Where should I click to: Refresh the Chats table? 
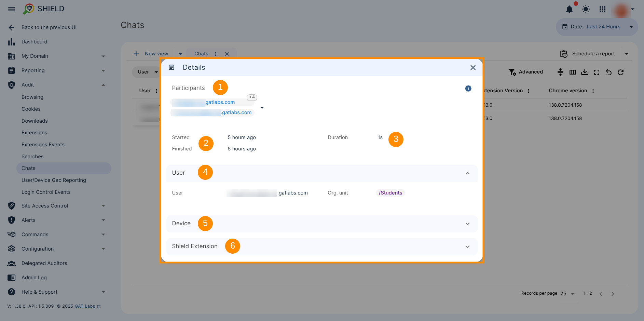click(620, 72)
